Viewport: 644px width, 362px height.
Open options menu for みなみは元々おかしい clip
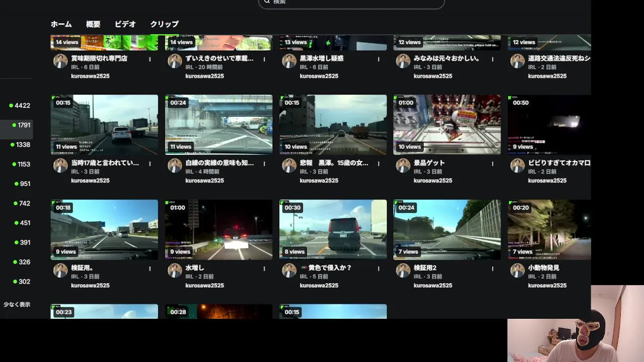click(x=493, y=59)
